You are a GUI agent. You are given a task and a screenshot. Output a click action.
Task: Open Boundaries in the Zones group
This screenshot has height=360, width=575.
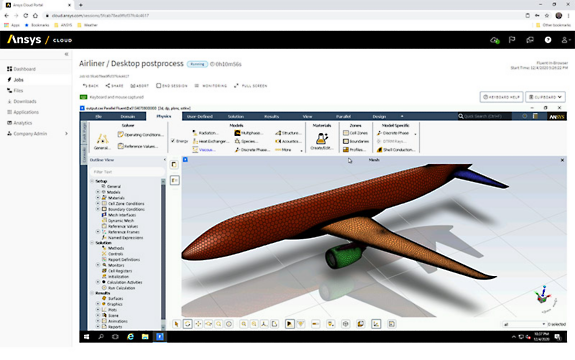click(356, 141)
